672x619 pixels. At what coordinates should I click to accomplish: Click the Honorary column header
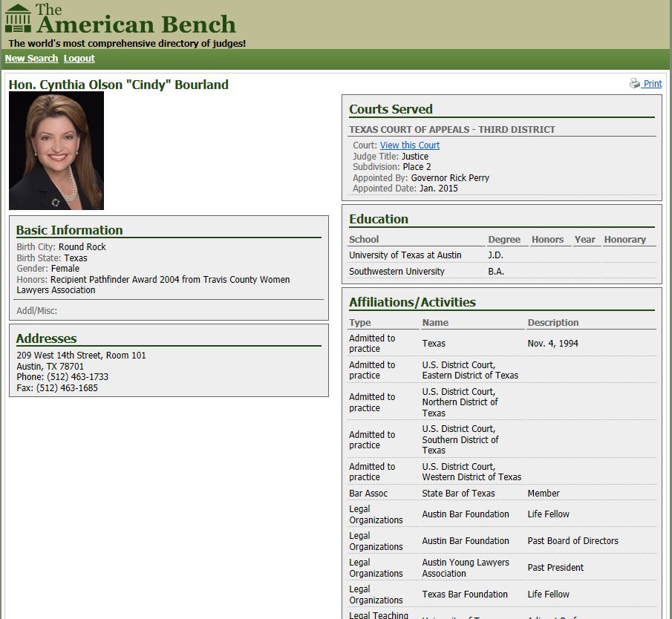click(x=624, y=240)
